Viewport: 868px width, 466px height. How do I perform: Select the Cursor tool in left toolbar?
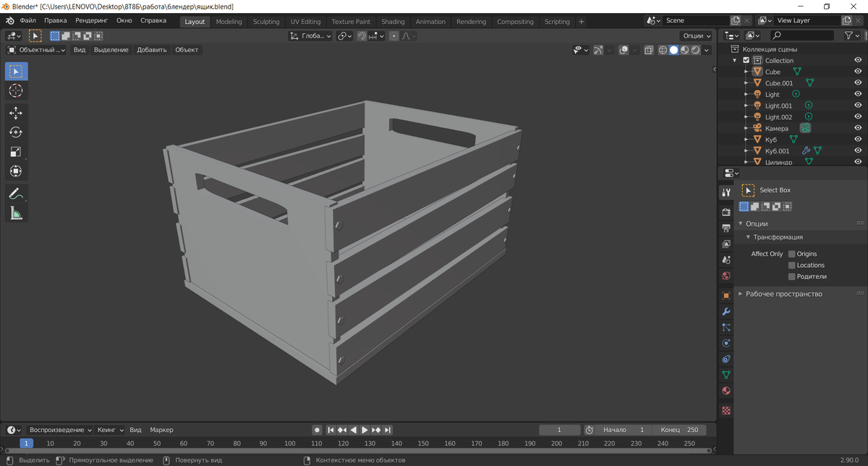(x=16, y=90)
